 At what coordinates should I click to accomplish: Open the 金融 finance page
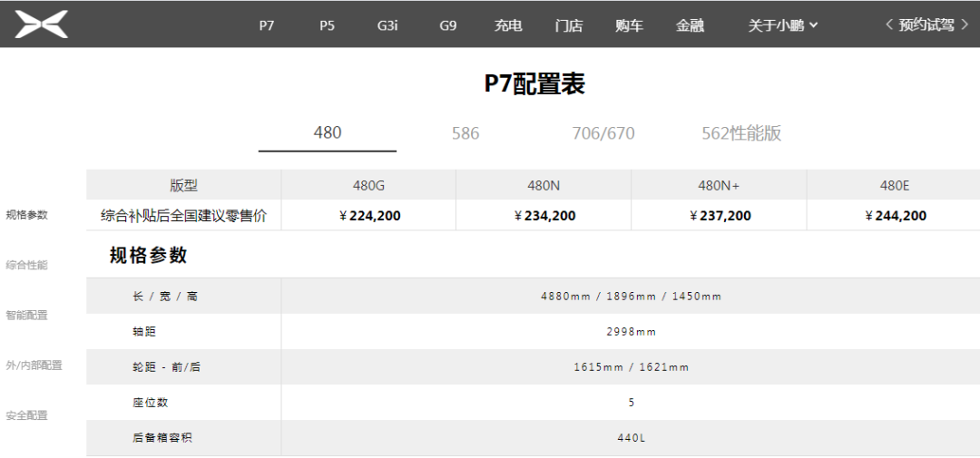[x=690, y=25]
